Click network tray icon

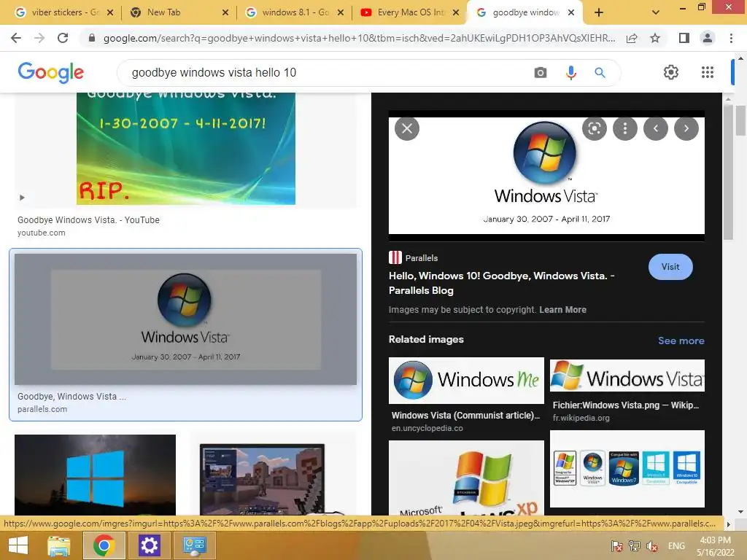[x=635, y=546]
